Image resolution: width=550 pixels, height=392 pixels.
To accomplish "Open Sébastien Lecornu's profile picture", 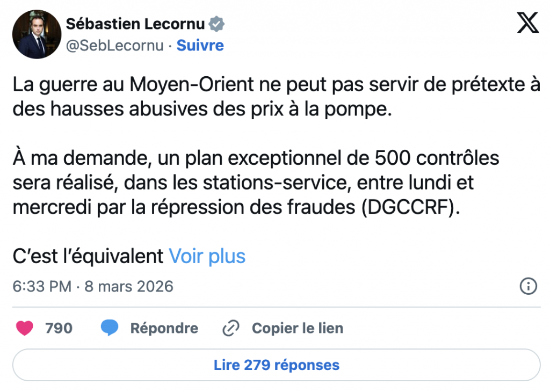I will (37, 34).
